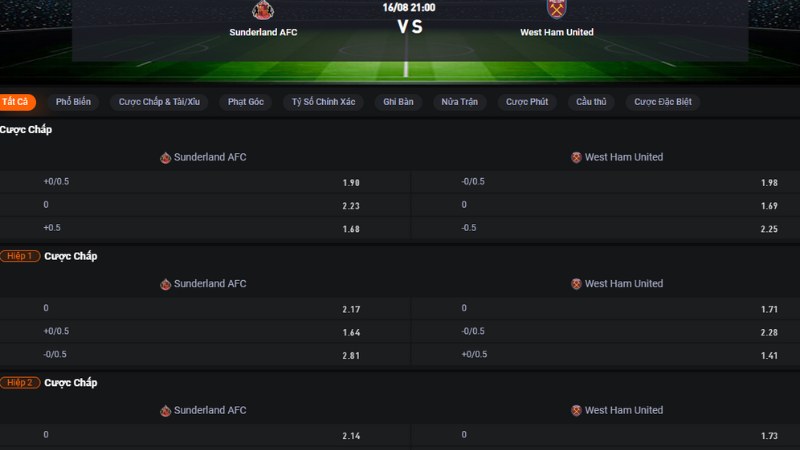
Task: Collapse the Hiệp 2 Cược Chấp section
Action: pyautogui.click(x=70, y=383)
